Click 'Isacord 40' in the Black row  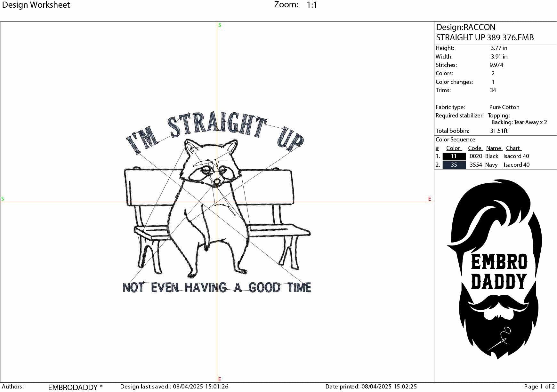tap(516, 156)
